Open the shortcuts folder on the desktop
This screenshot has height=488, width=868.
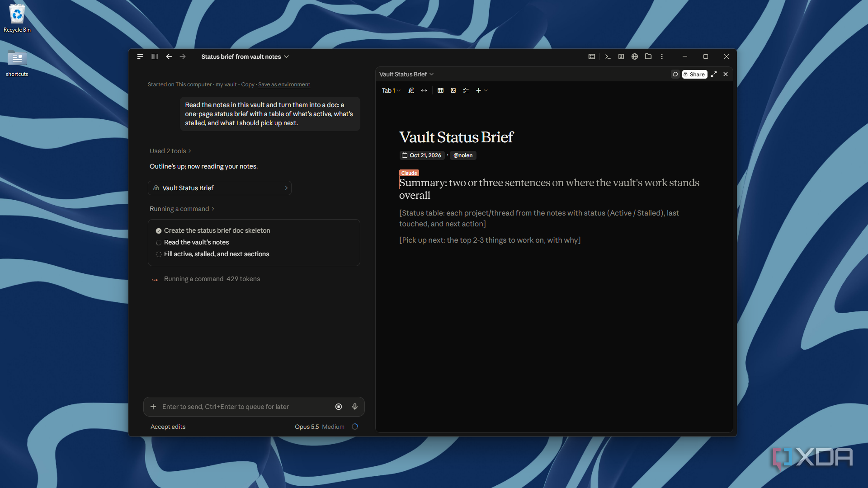(x=17, y=64)
